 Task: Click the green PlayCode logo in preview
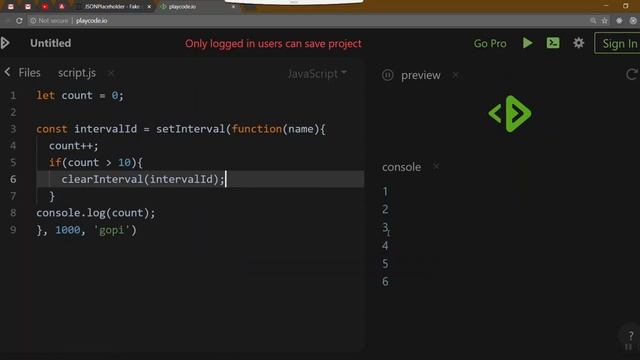click(x=510, y=114)
